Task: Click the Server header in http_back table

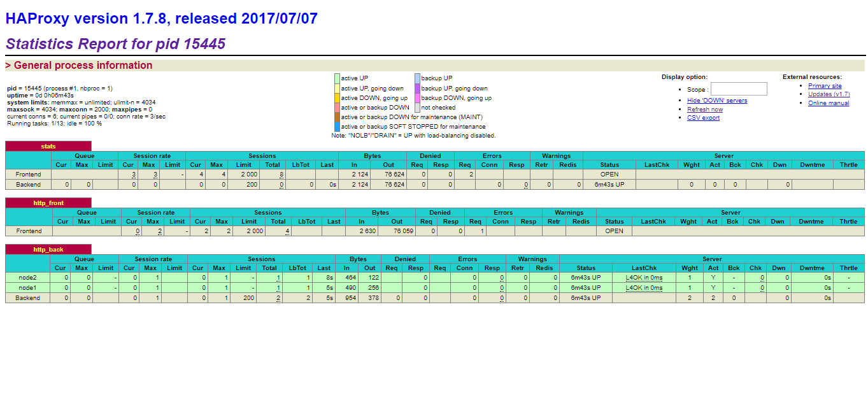Action: pyautogui.click(x=712, y=259)
